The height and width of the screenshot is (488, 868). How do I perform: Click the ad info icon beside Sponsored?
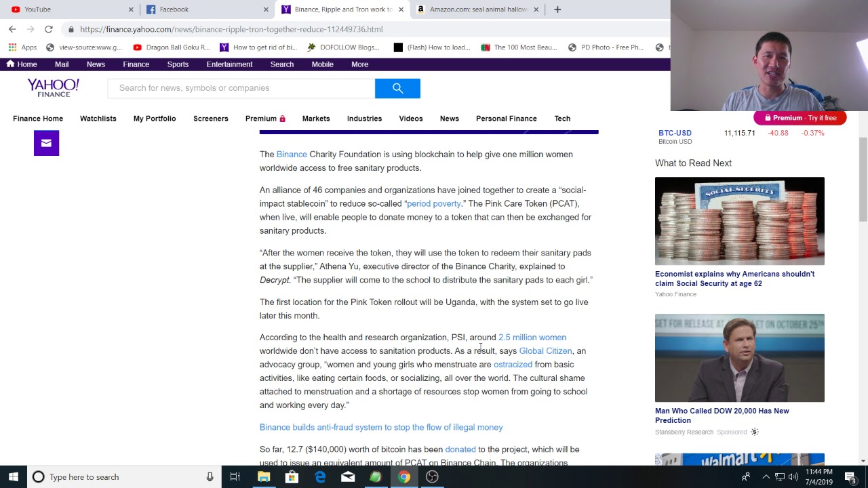click(x=754, y=432)
